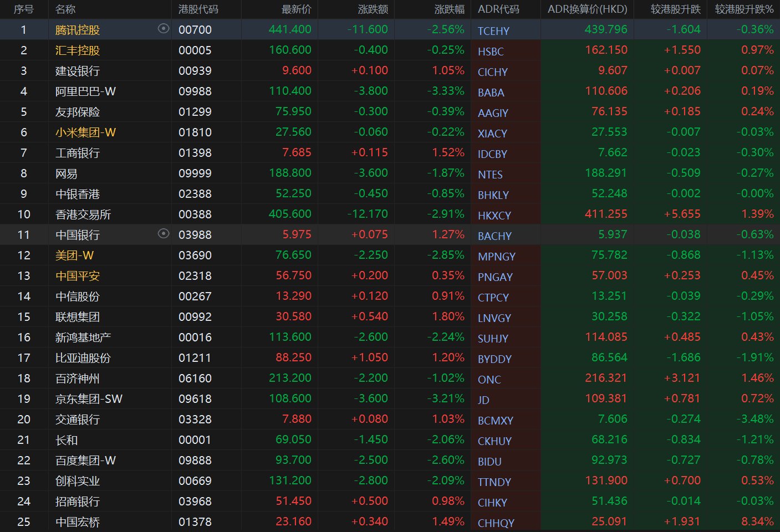Select the XIACY ADR code

(492, 134)
